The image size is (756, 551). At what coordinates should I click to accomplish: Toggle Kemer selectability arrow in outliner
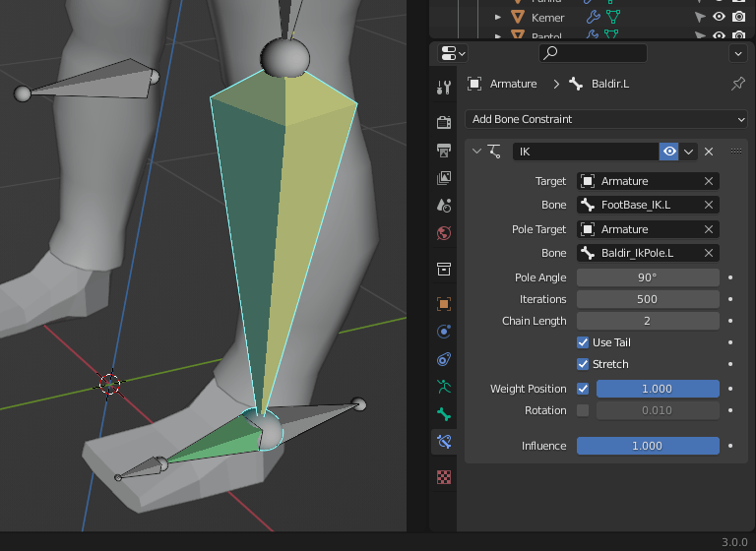[700, 18]
